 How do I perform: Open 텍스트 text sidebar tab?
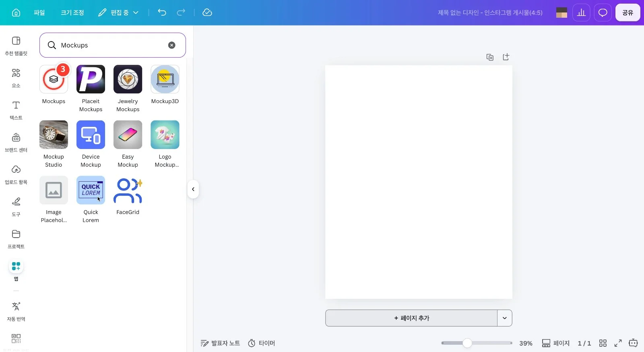(16, 110)
